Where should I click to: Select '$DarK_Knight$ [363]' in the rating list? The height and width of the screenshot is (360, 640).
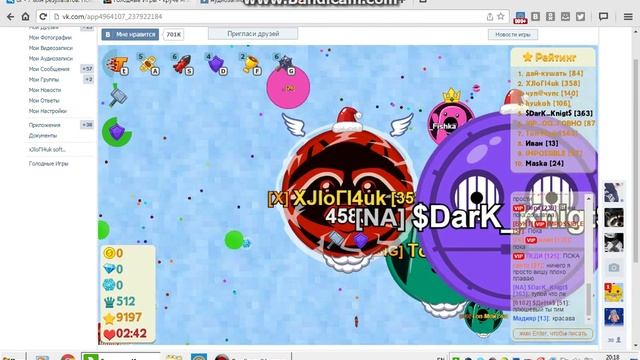click(559, 113)
